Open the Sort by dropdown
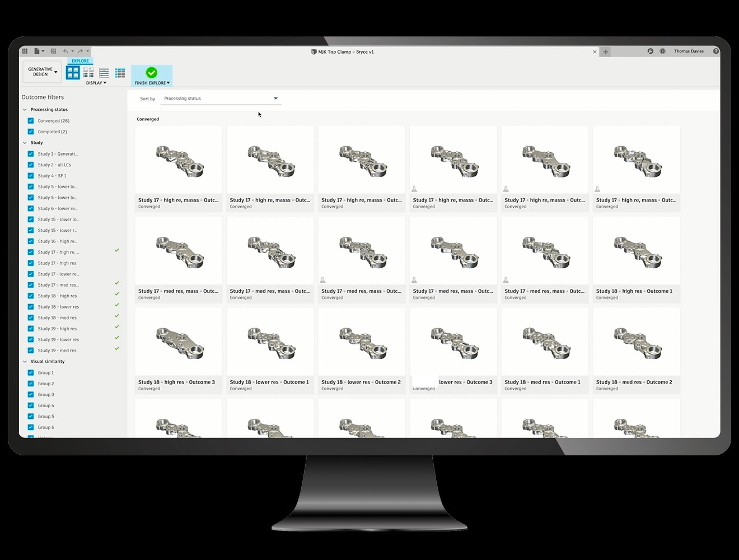 click(221, 98)
